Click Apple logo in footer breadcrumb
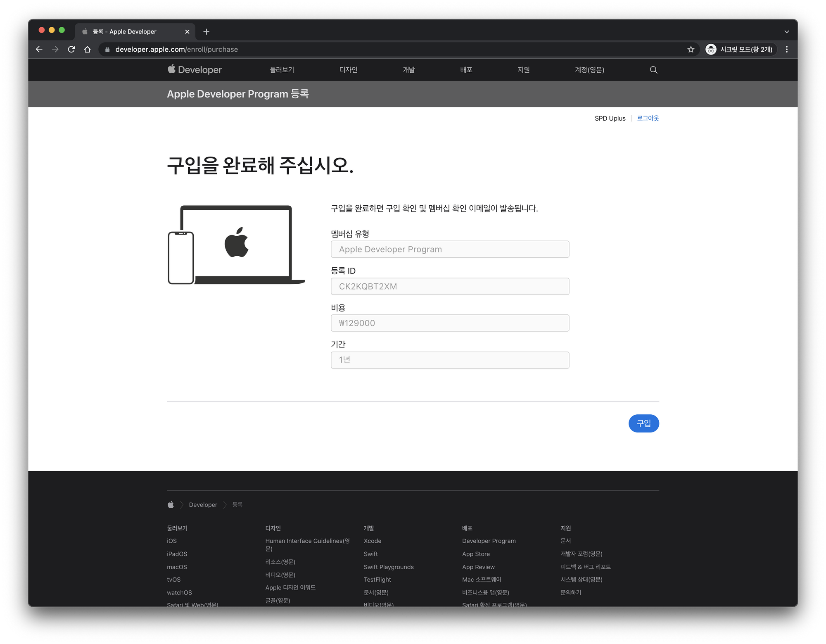Viewport: 826px width, 644px height. (x=171, y=504)
